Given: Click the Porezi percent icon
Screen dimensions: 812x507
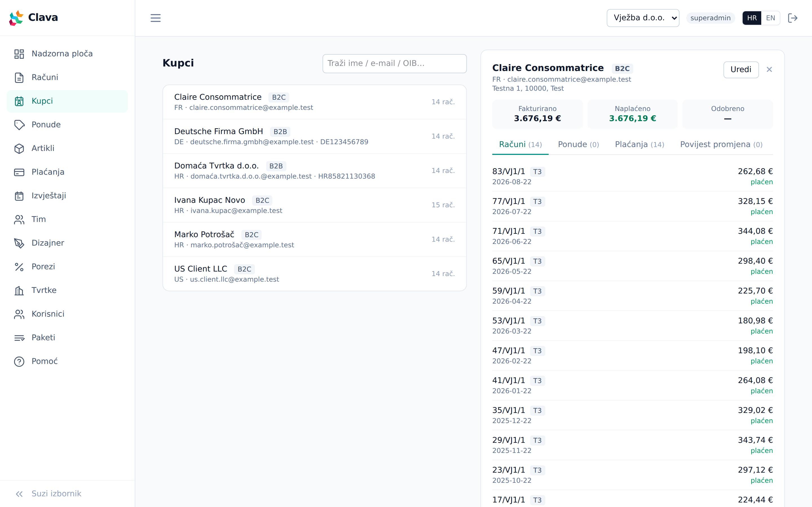Looking at the screenshot, I should tap(19, 266).
